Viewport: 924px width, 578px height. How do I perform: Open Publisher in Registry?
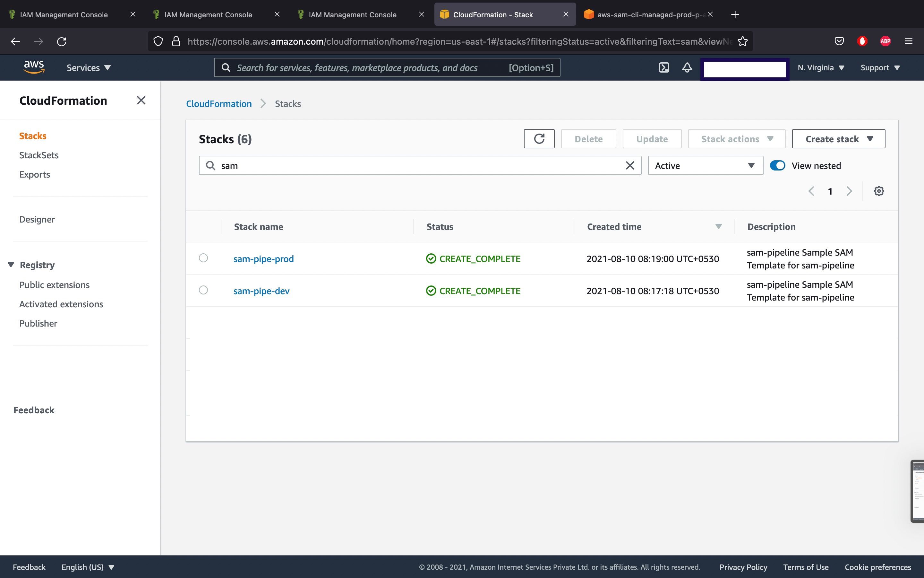(x=38, y=323)
